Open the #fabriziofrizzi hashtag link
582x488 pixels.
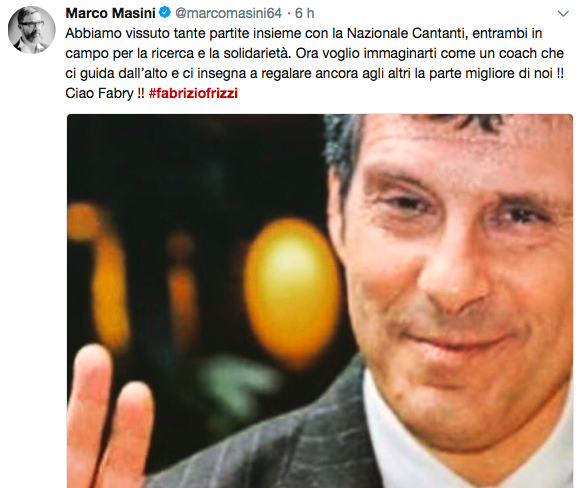tap(193, 93)
